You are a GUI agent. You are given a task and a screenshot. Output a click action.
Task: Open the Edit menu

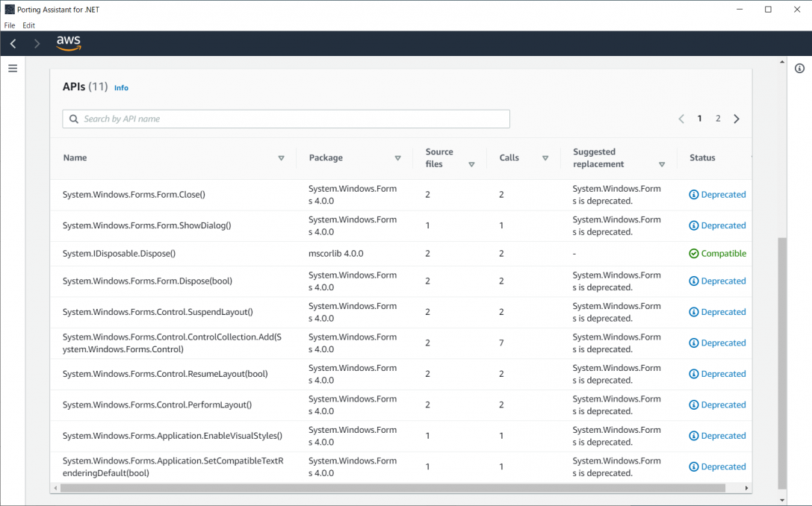pos(28,25)
